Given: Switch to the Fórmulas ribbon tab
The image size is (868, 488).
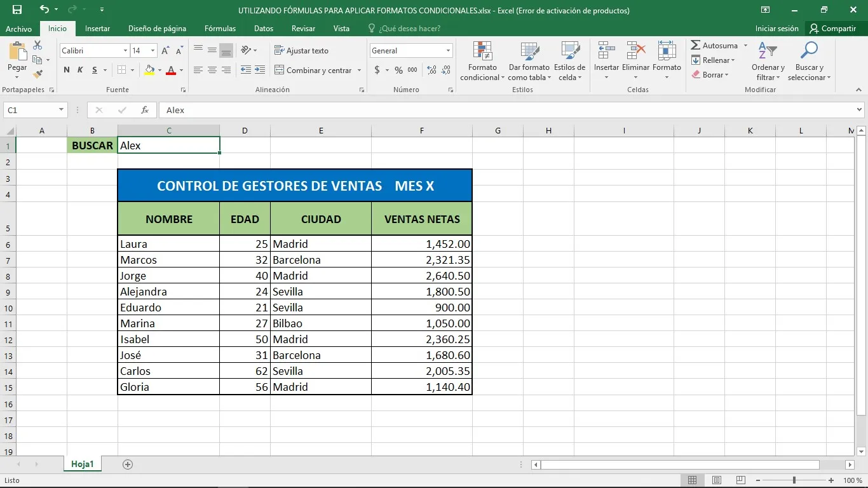Looking at the screenshot, I should [220, 29].
